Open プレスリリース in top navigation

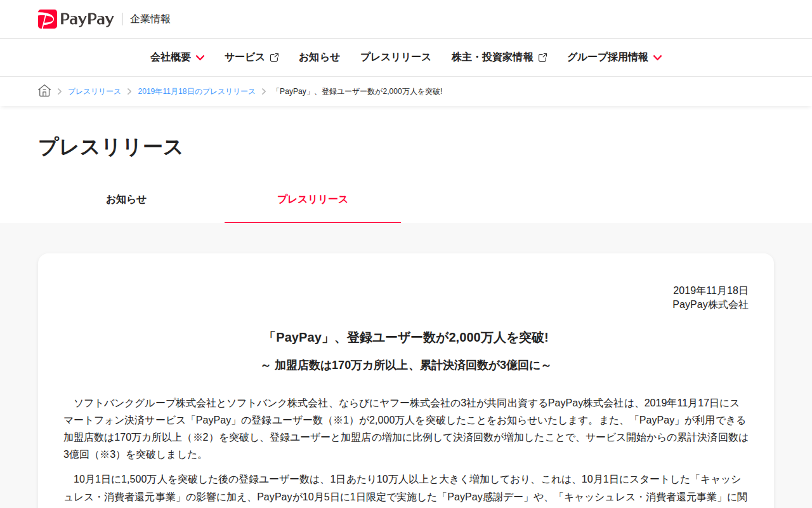point(395,57)
